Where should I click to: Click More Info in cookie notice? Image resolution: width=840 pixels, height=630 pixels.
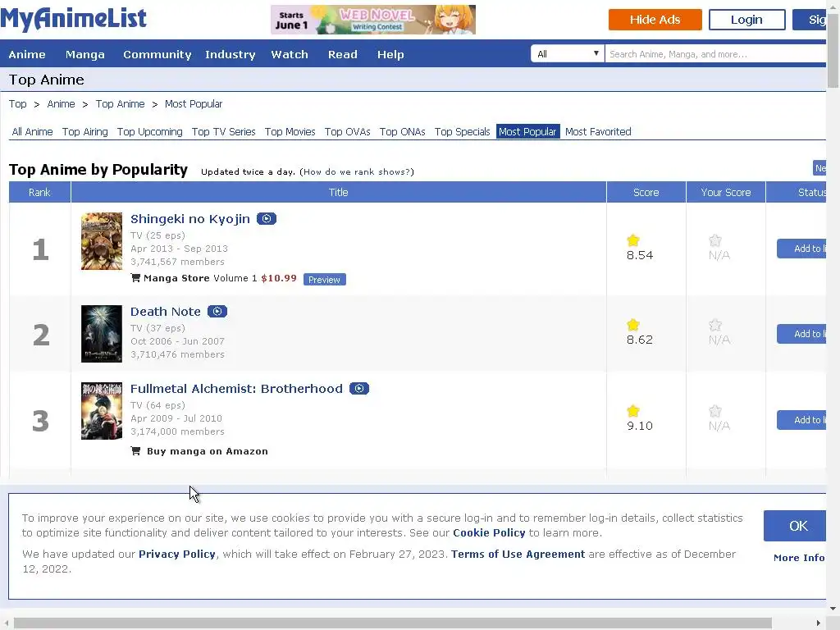(x=799, y=558)
